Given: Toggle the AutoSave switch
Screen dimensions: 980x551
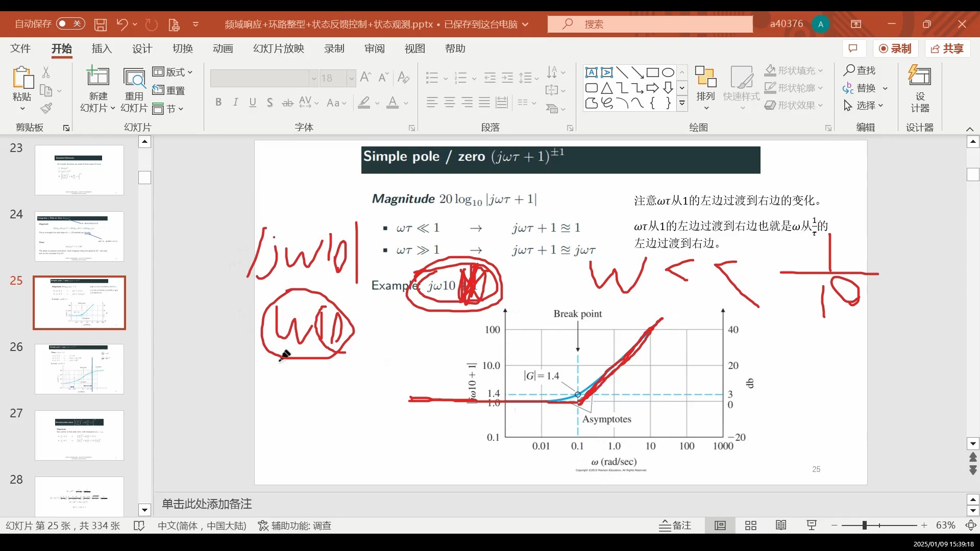Looking at the screenshot, I should pos(70,24).
